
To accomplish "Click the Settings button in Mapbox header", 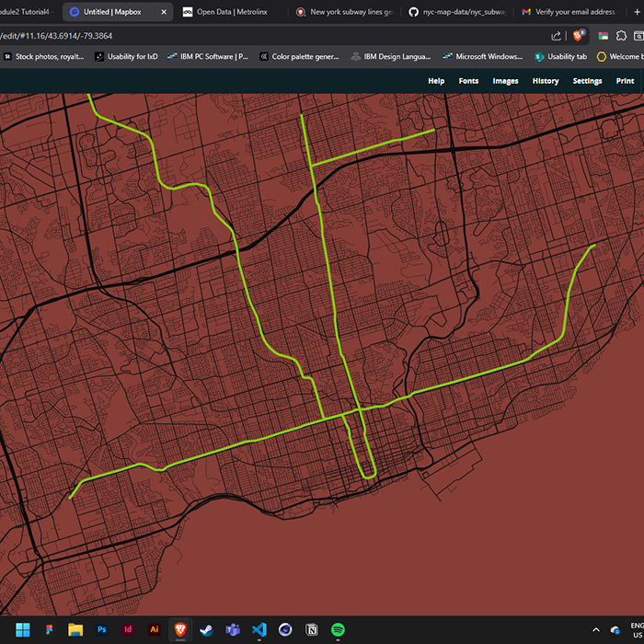I will [587, 81].
